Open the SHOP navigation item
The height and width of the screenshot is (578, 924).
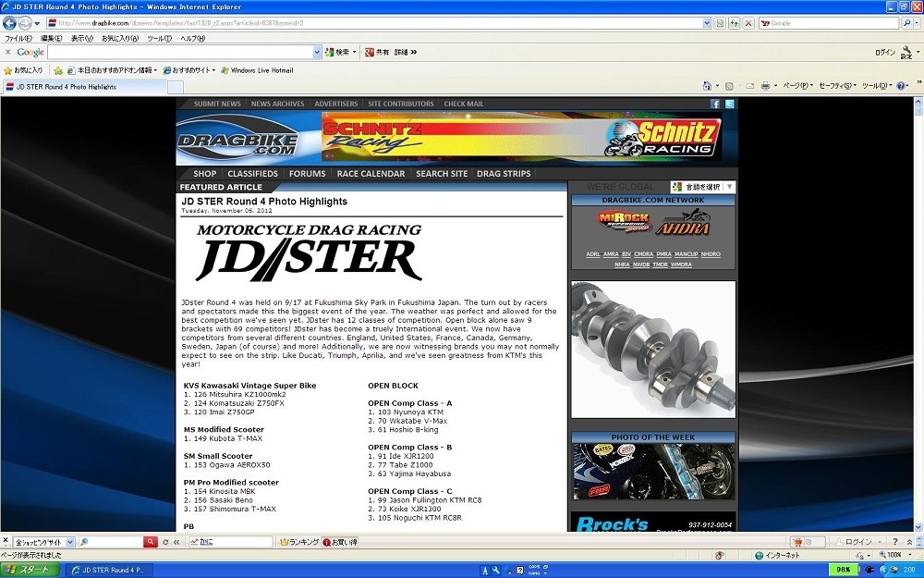[204, 174]
